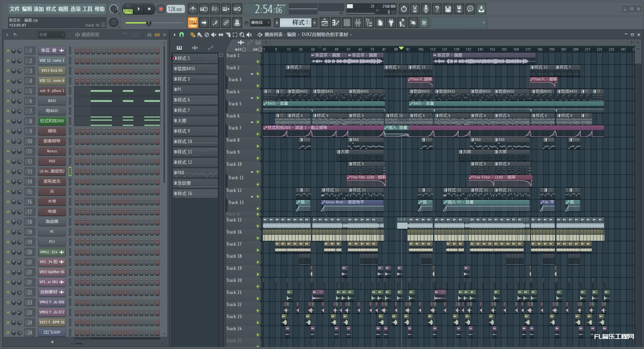Open the 全部 channel filter dropdown
644x349 pixels.
[x=51, y=35]
